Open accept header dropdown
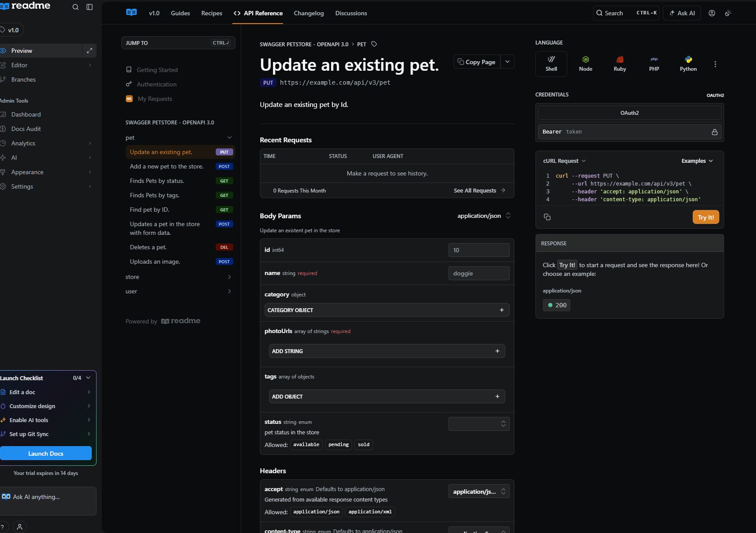Viewport: 756px width, 533px height. pyautogui.click(x=479, y=492)
